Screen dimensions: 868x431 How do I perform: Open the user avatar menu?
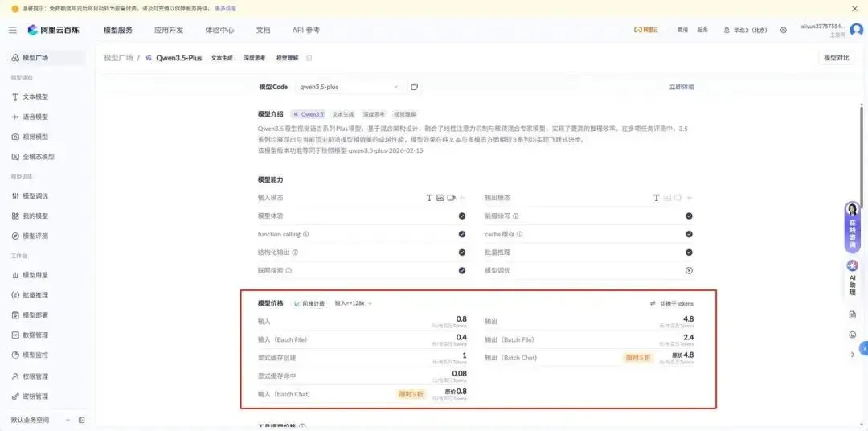pos(857,30)
